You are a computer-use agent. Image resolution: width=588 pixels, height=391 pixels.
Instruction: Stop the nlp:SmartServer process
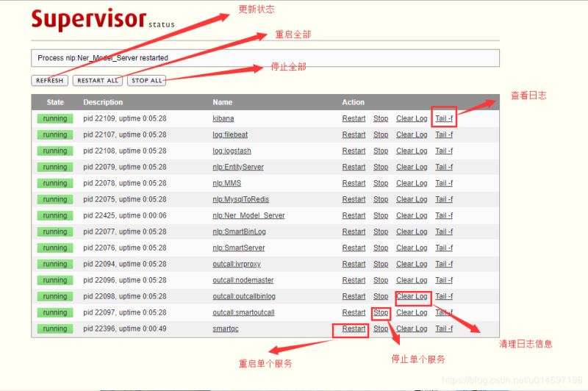click(x=381, y=248)
